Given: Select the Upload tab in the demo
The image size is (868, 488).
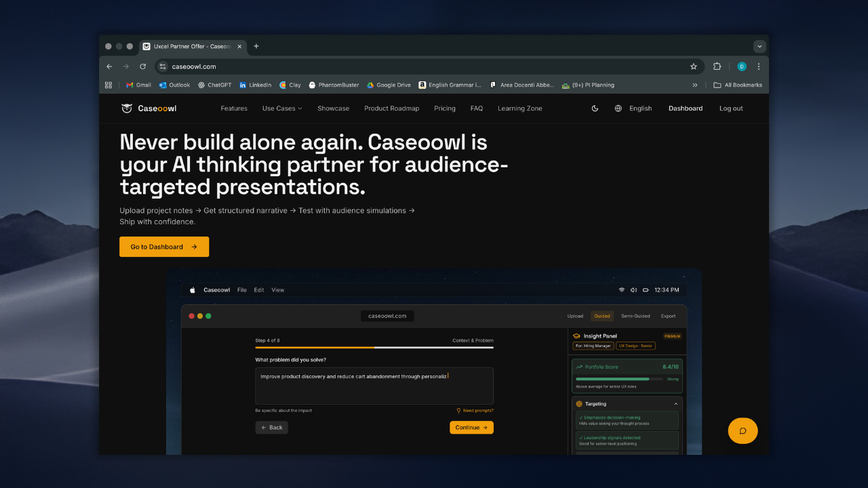Looking at the screenshot, I should coord(575,316).
